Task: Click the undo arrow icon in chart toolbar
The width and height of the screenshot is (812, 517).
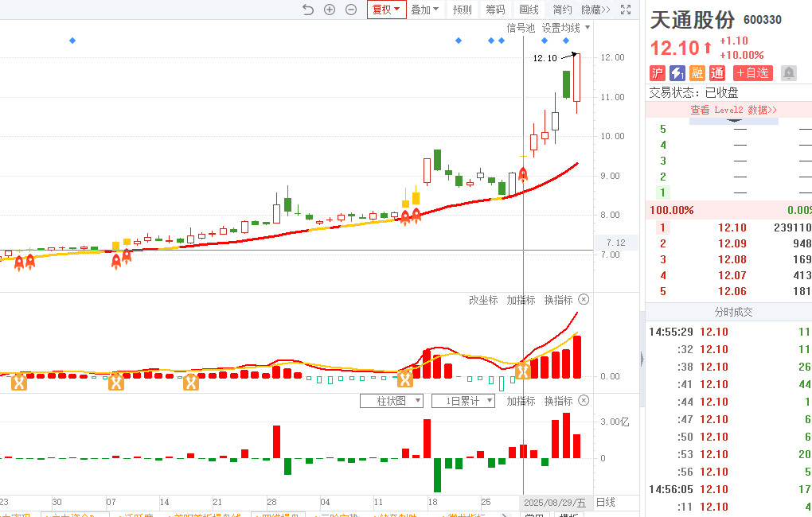Action: pos(308,10)
